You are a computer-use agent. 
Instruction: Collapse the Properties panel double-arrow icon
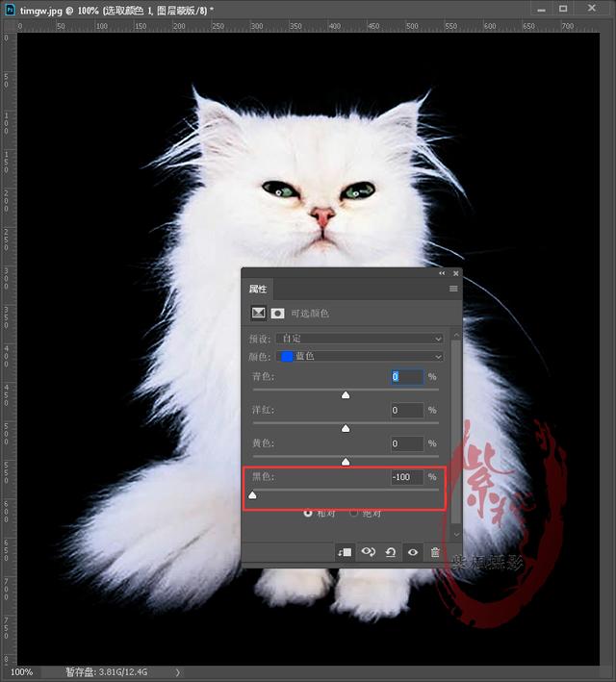pos(442,273)
